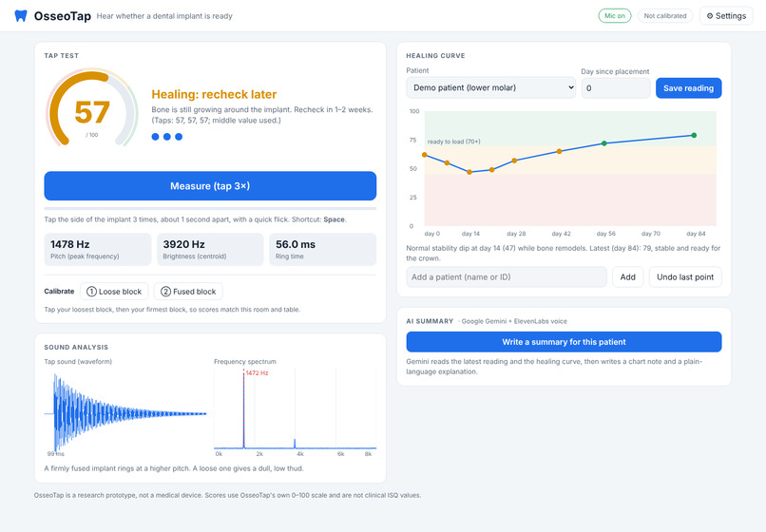Click the OsseoTap tooth logo icon

(21, 15)
